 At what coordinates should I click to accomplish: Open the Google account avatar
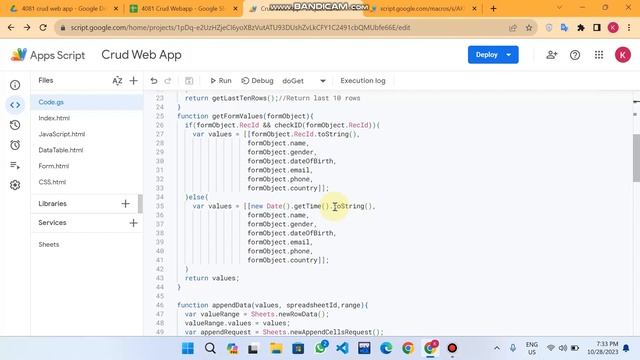[623, 55]
